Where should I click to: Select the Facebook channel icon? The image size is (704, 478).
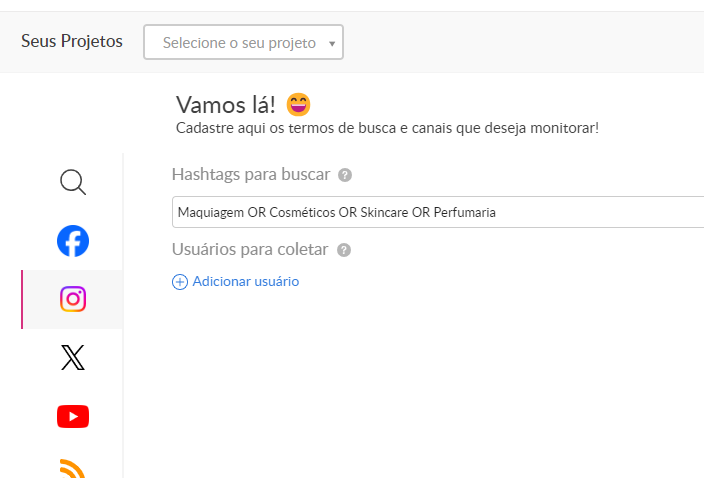[73, 241]
